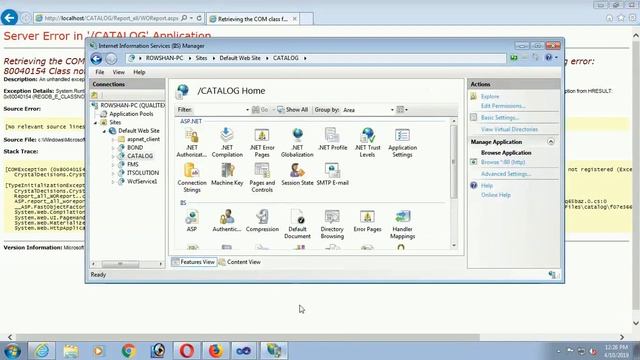Open the view layout dropdown in filter bar
Screen dimensions: 640x360
pyautogui.click(x=402, y=110)
